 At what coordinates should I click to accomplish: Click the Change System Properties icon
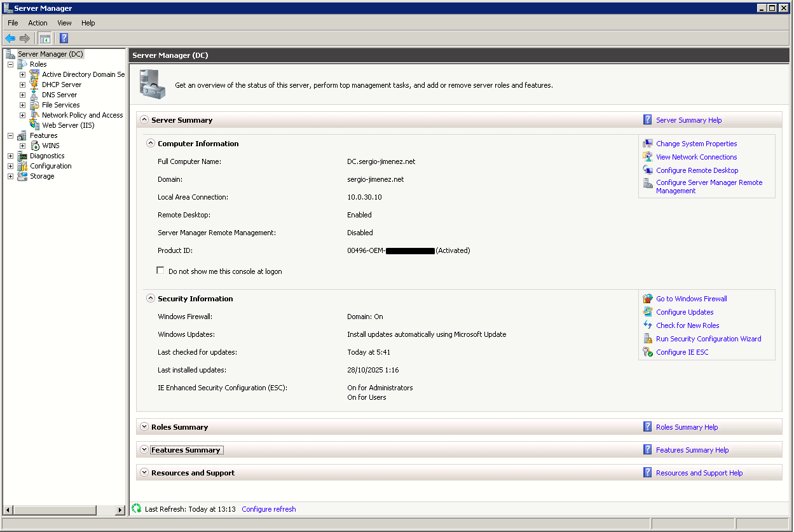(x=648, y=144)
